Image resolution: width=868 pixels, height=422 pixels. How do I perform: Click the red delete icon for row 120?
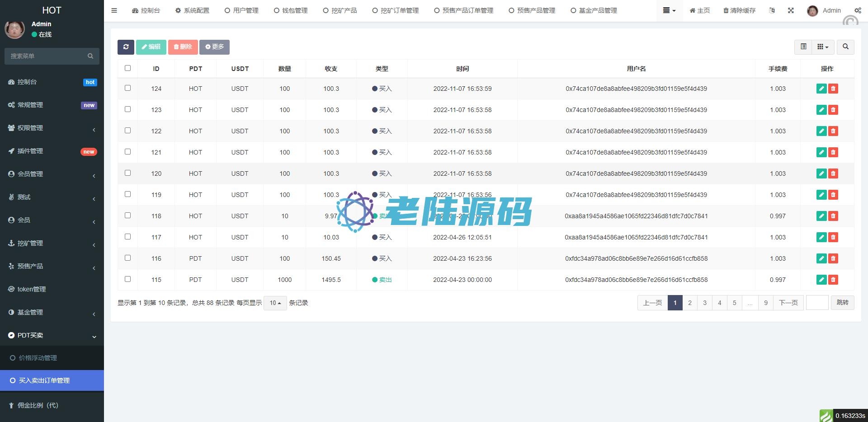click(833, 173)
